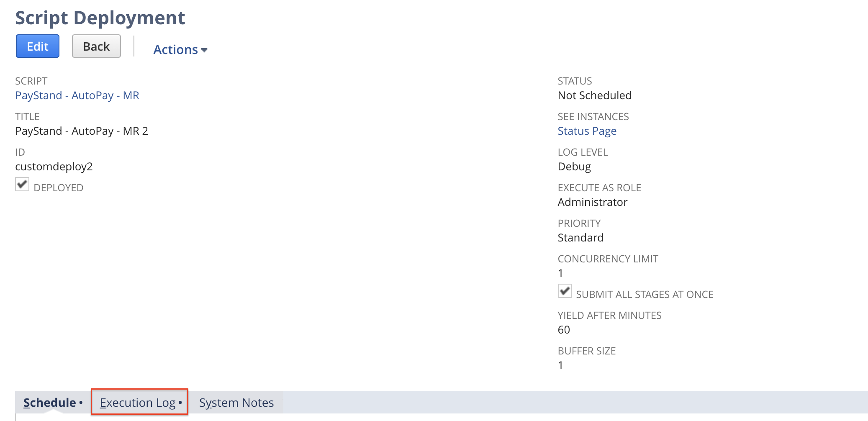Open the Status Page link
This screenshot has height=421, width=868.
tap(587, 131)
